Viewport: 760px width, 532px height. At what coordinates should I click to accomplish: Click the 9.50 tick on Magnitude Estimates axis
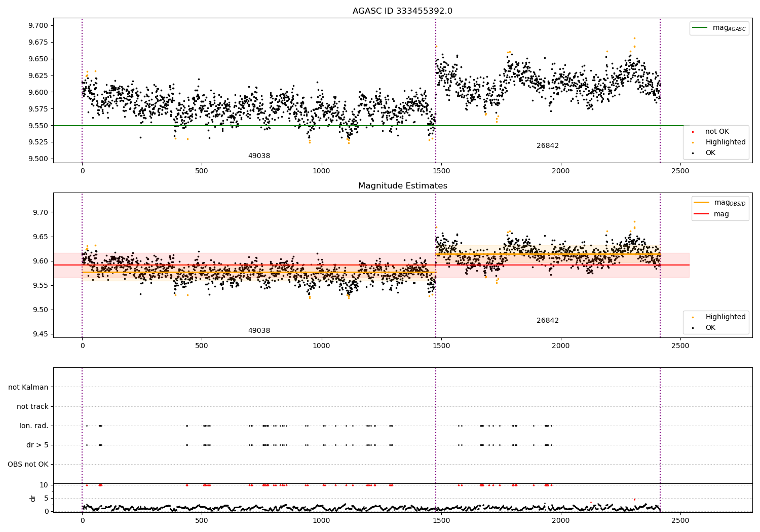pos(40,310)
